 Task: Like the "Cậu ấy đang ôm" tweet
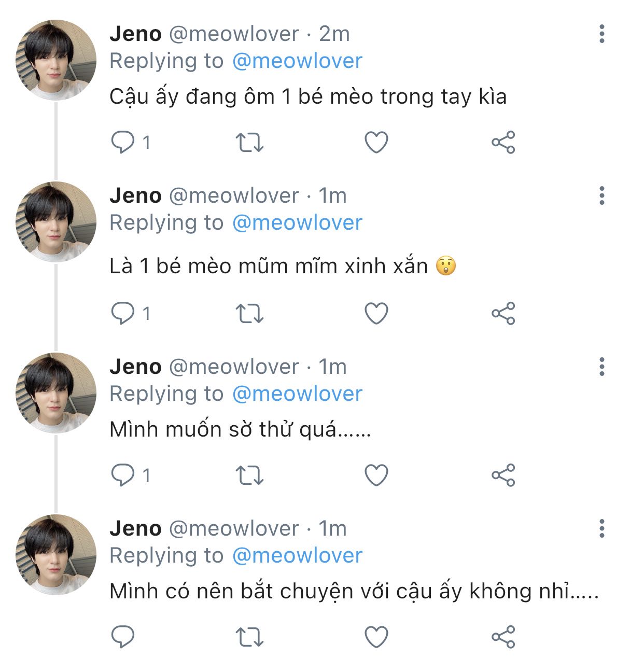pyautogui.click(x=376, y=142)
